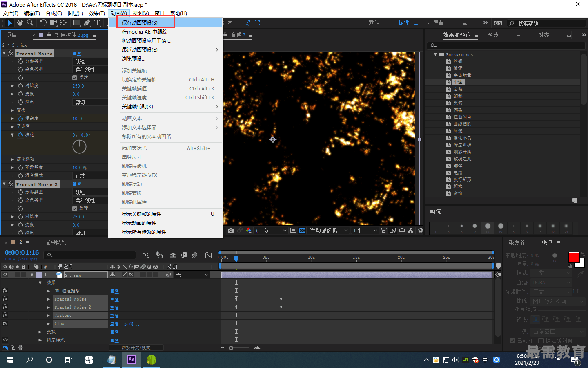
Task: Select the Unified Camera tool
Action: (x=53, y=23)
